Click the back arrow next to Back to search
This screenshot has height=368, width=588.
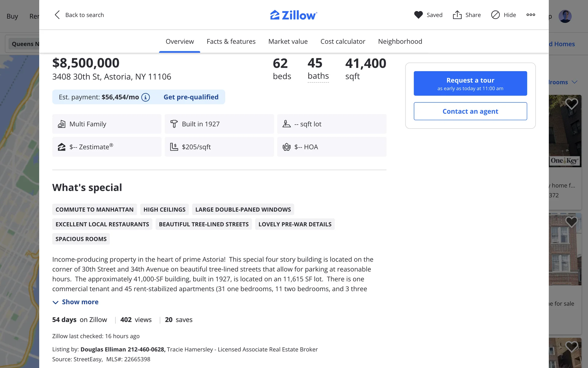click(x=57, y=15)
